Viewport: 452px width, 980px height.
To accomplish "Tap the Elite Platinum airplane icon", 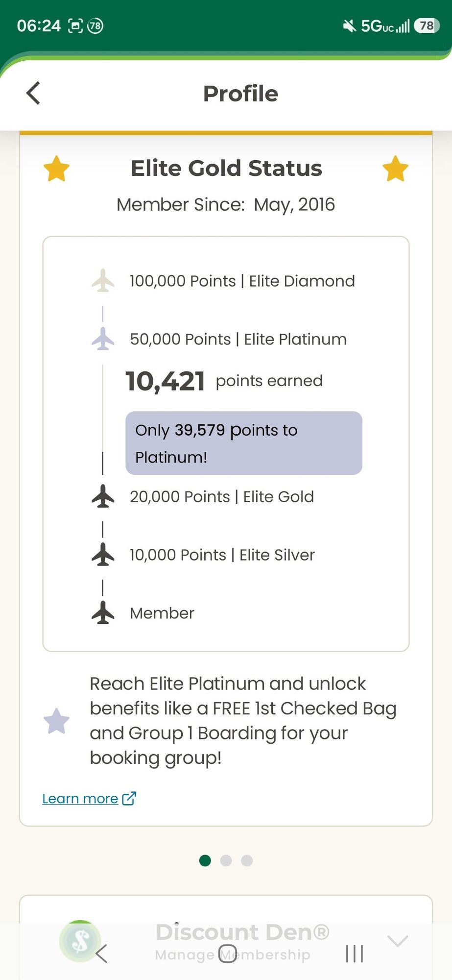I will click(x=103, y=339).
